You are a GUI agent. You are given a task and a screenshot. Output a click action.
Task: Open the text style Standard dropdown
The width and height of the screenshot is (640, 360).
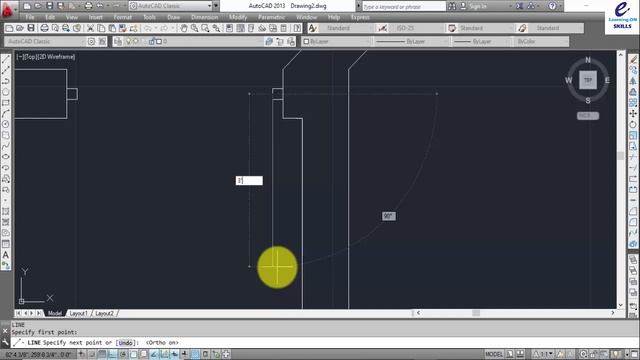(x=346, y=28)
